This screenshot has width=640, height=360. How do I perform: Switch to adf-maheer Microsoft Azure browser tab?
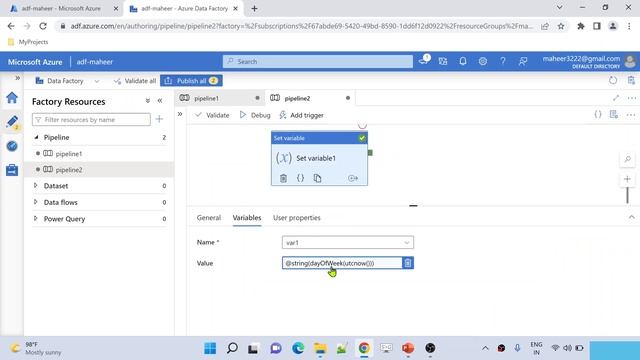61,8
